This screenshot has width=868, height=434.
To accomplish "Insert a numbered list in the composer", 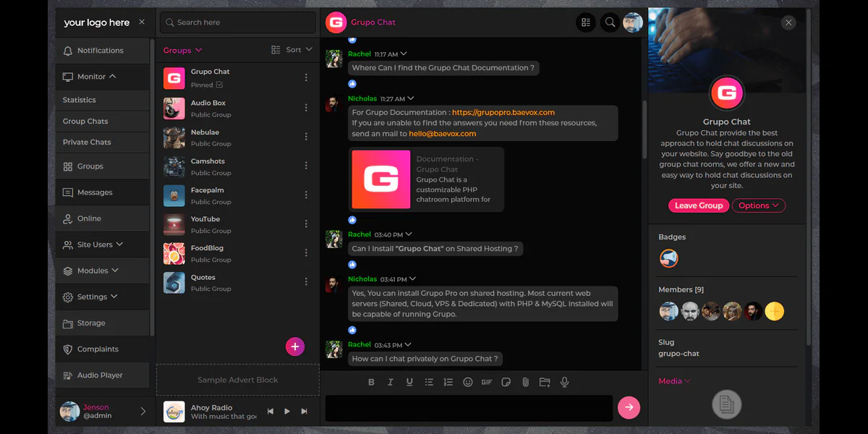I will [x=448, y=382].
